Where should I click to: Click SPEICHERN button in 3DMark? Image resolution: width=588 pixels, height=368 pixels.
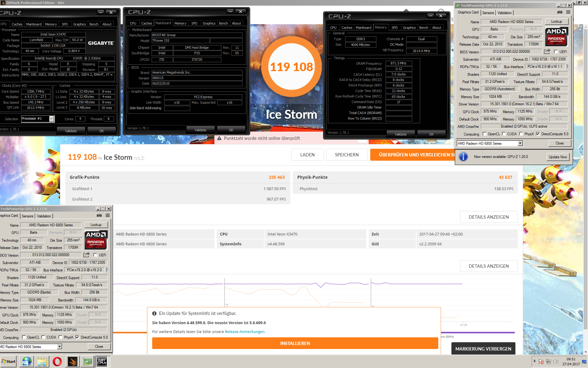pos(347,155)
